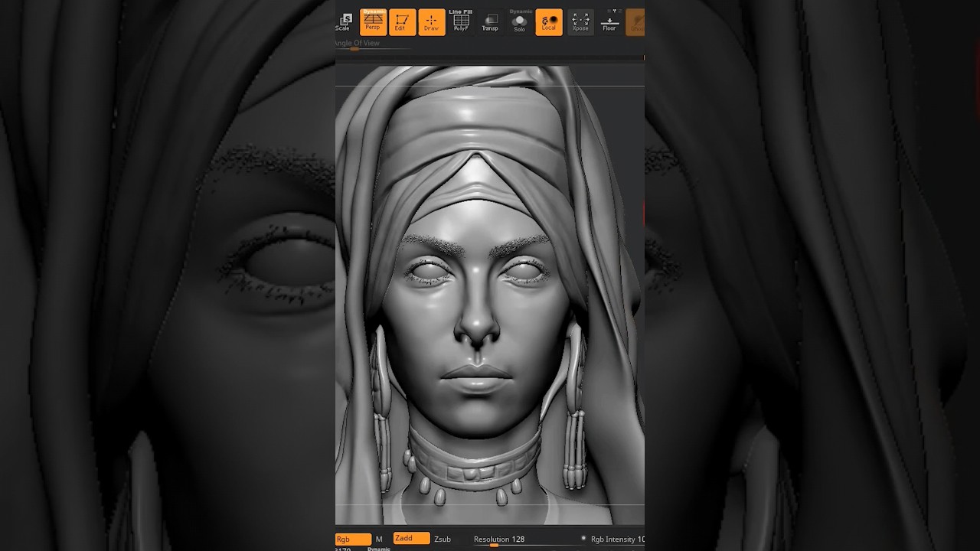The image size is (980, 551).
Task: Select the Scale tool icon
Action: 344,22
